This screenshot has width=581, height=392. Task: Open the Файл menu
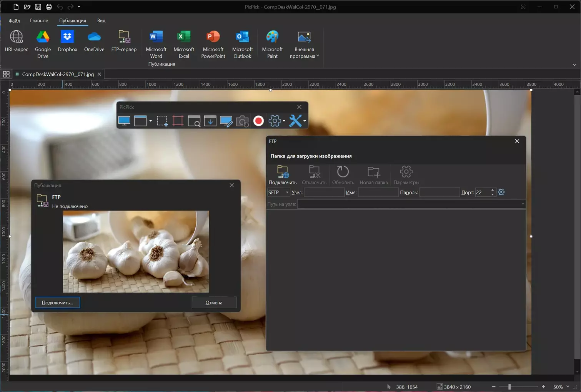(14, 21)
